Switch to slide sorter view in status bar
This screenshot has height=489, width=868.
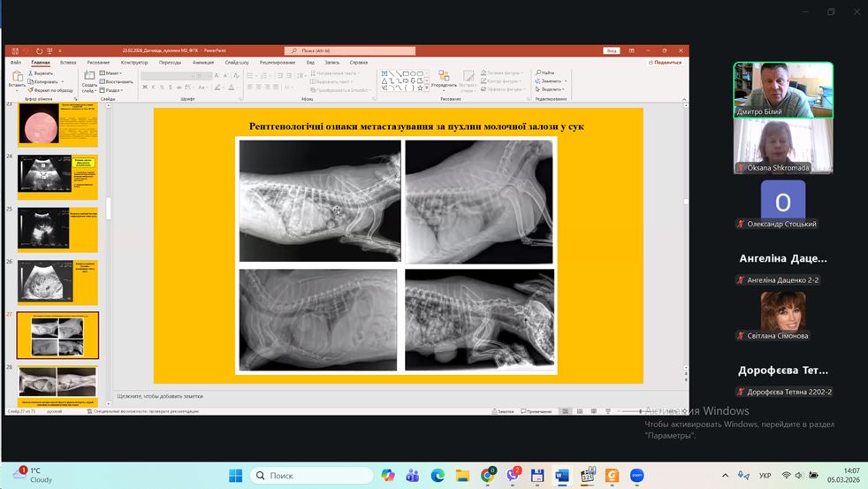(x=578, y=411)
